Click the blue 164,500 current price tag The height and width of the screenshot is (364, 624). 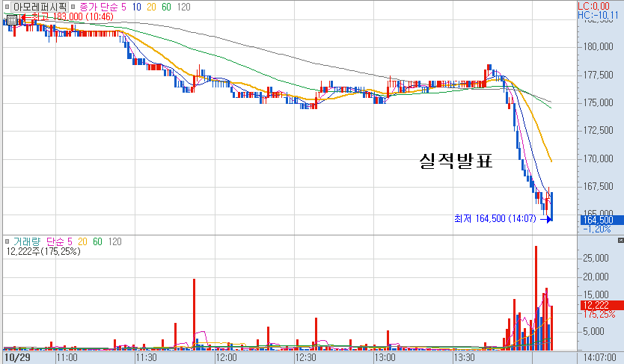pos(598,220)
